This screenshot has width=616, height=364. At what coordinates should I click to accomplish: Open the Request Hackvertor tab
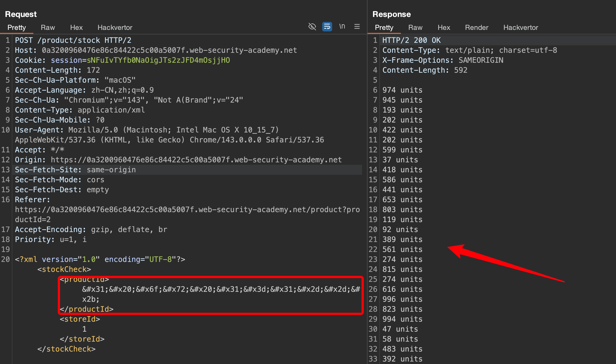[x=115, y=27]
